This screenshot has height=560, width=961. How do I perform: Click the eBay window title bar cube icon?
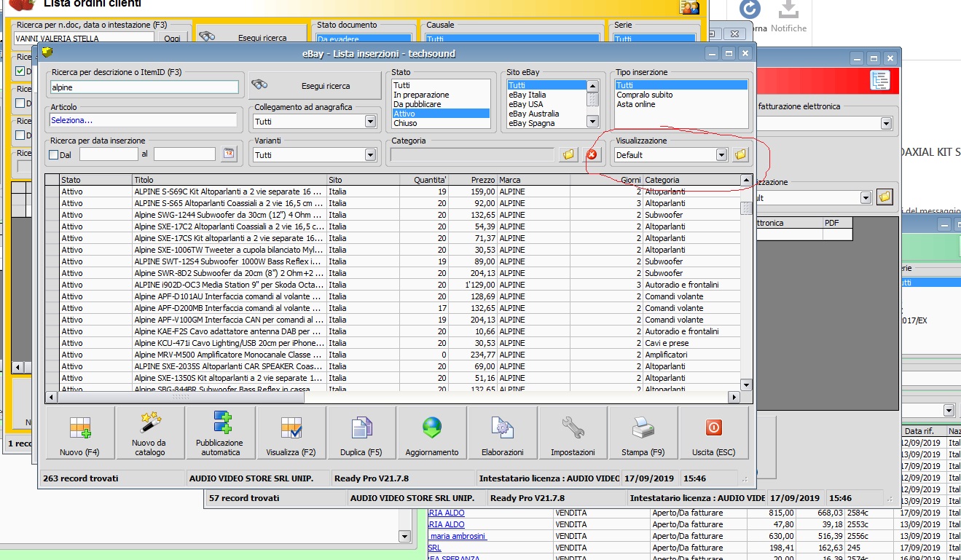pos(47,52)
